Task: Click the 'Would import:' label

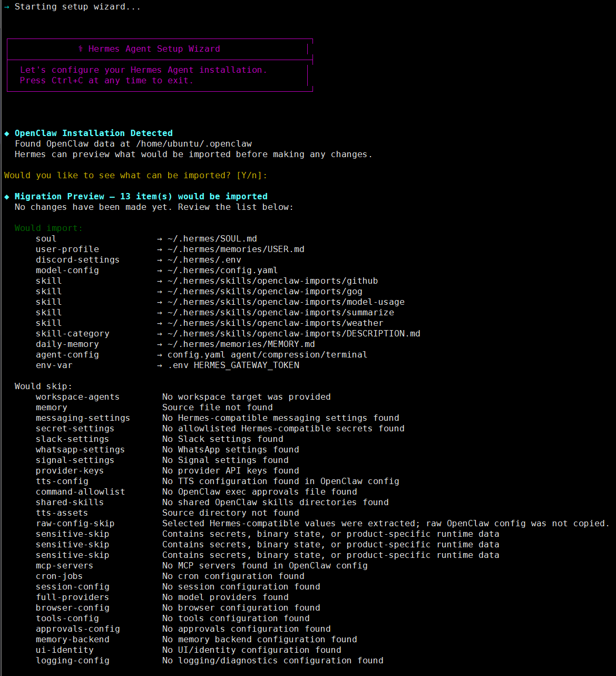Action: click(49, 228)
